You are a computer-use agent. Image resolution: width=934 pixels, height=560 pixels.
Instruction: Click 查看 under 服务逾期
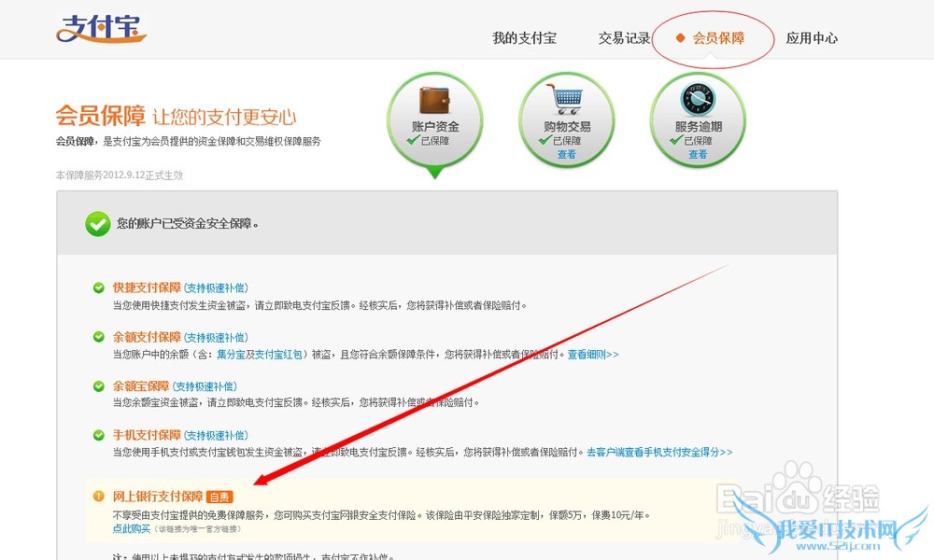[x=698, y=154]
